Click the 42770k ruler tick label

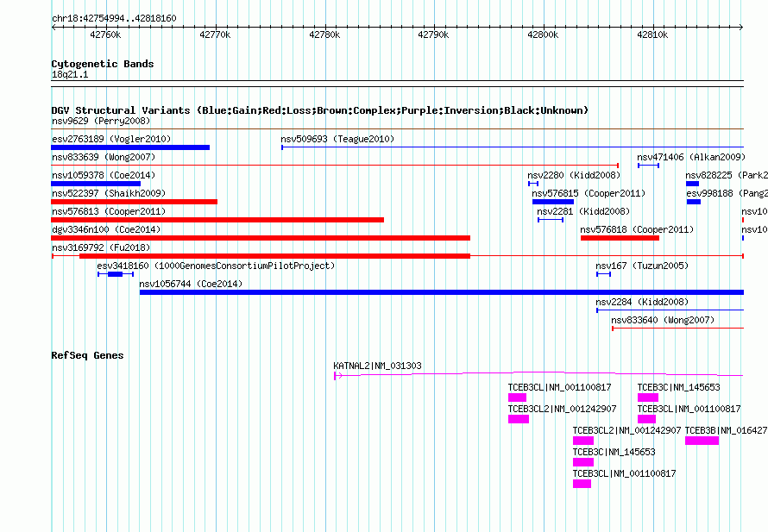(x=215, y=34)
